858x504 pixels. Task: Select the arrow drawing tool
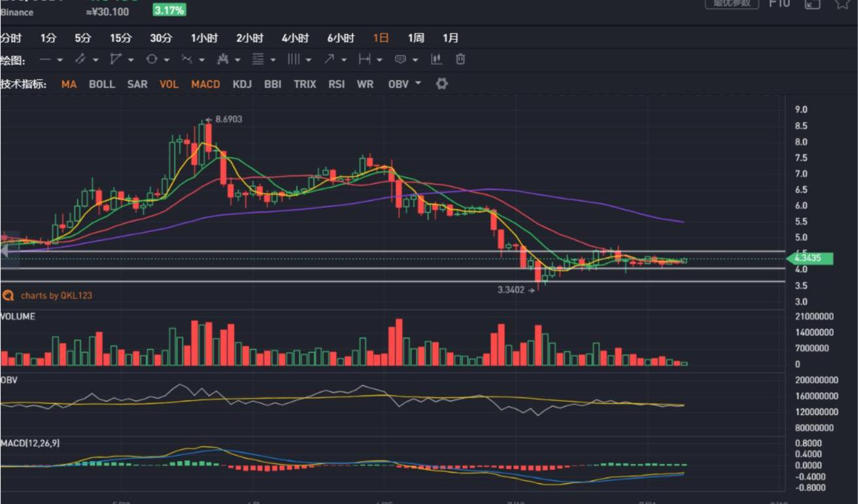click(330, 59)
